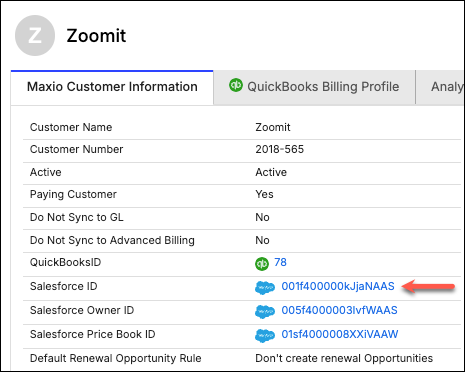The image size is (465, 372).
Task: Click Default Renewal Opportunity Rule label
Action: (x=116, y=358)
